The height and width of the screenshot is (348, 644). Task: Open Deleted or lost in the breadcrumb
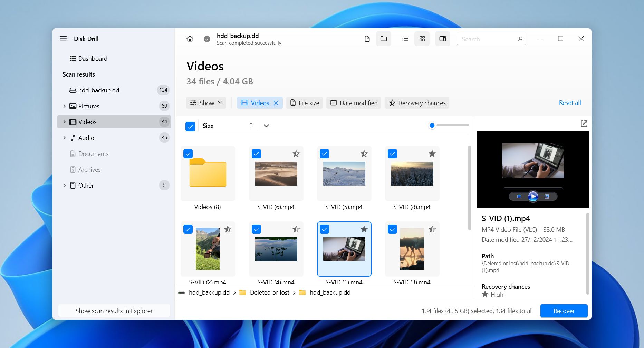tap(269, 292)
